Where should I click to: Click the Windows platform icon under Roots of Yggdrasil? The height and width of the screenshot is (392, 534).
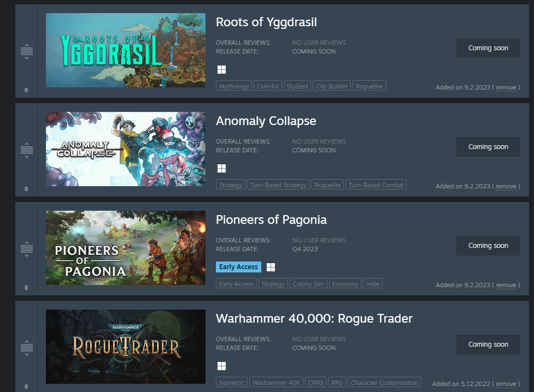(221, 70)
